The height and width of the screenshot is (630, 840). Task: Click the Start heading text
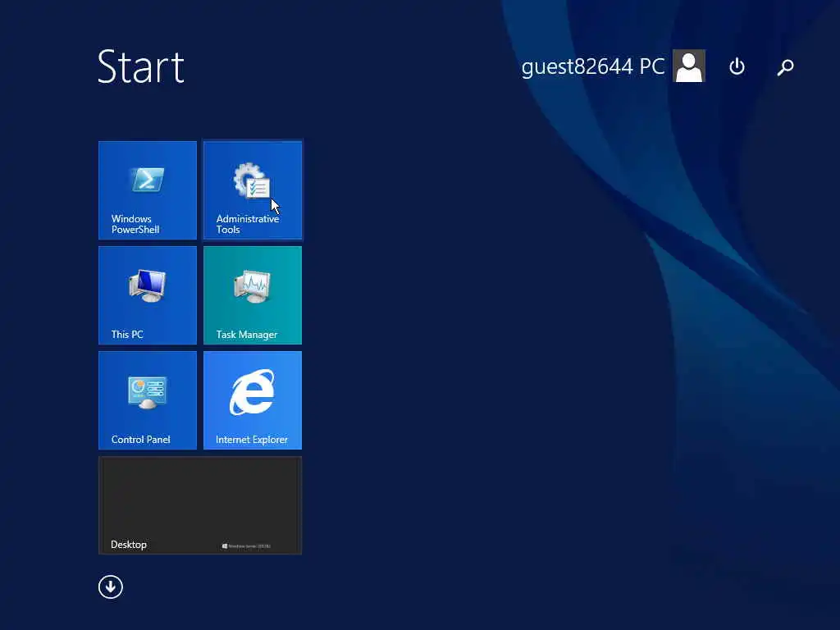(141, 66)
